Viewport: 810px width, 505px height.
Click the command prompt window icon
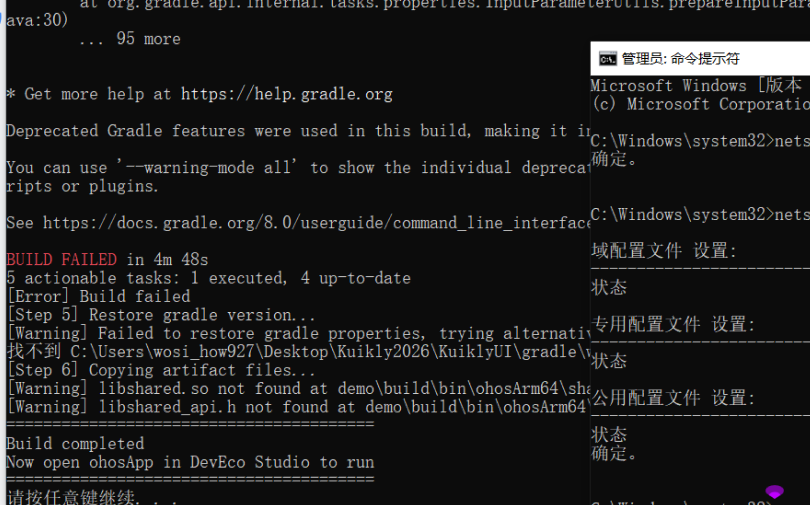[608, 58]
